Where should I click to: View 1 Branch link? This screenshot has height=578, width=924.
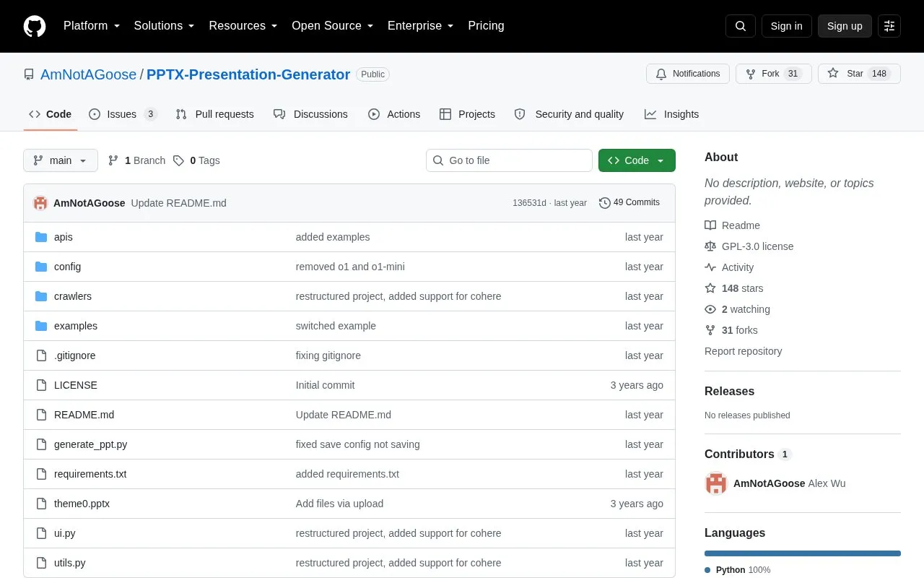pos(136,160)
